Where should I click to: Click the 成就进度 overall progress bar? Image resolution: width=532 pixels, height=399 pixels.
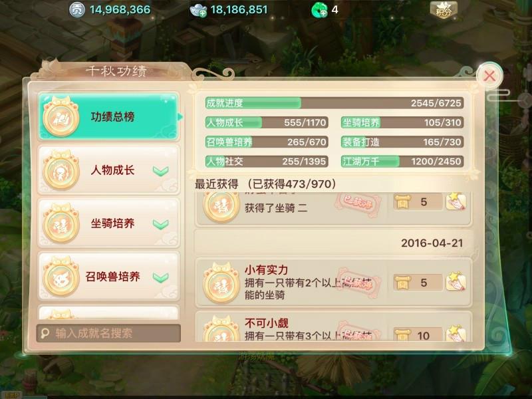click(x=334, y=103)
